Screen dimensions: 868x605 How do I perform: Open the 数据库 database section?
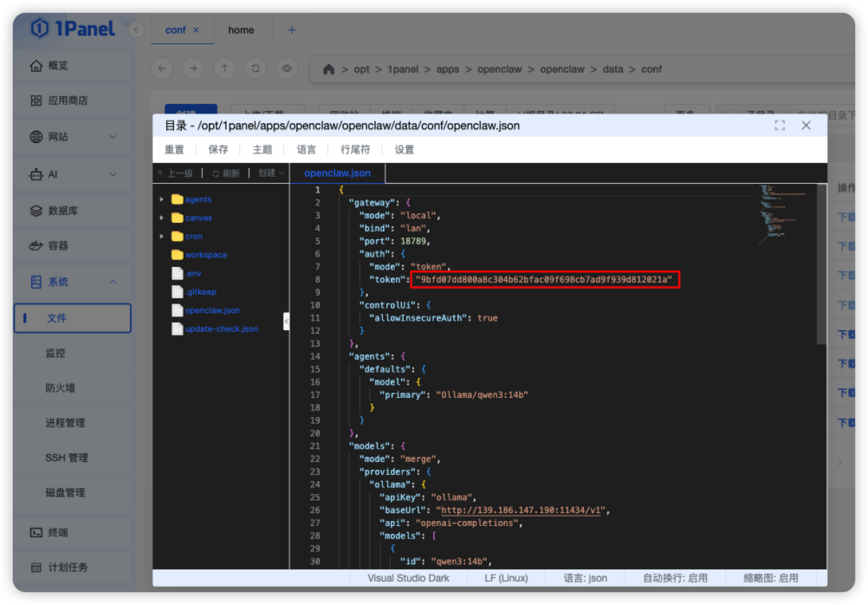pos(73,211)
